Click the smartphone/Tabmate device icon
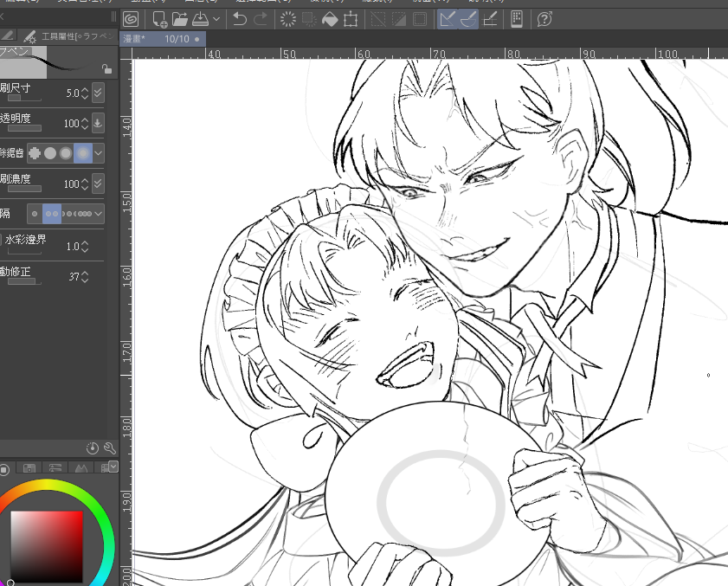This screenshot has width=728, height=586. pyautogui.click(x=516, y=20)
